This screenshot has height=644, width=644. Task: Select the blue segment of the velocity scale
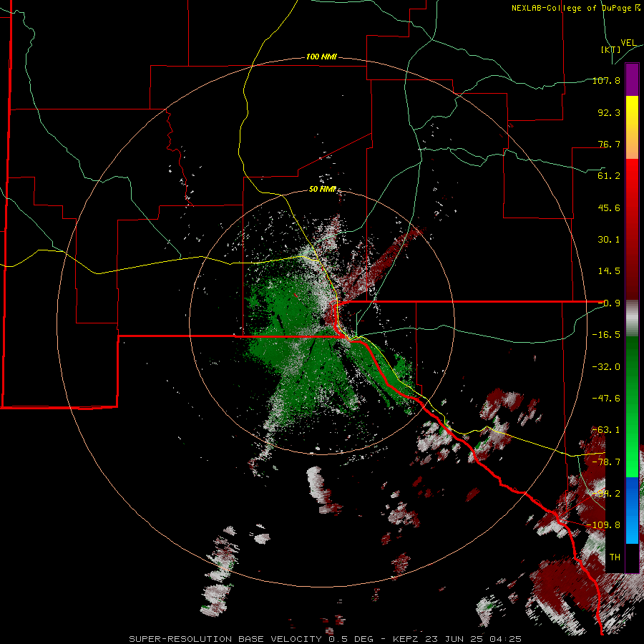click(x=632, y=510)
